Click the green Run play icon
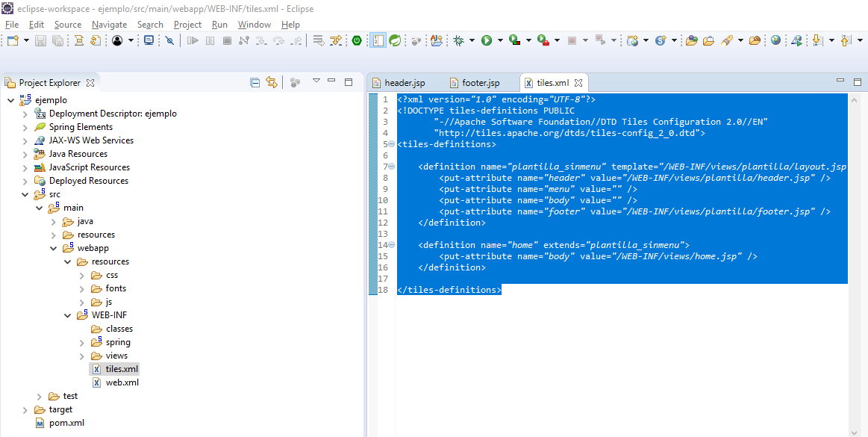Image resolution: width=868 pixels, height=437 pixels. tap(487, 40)
